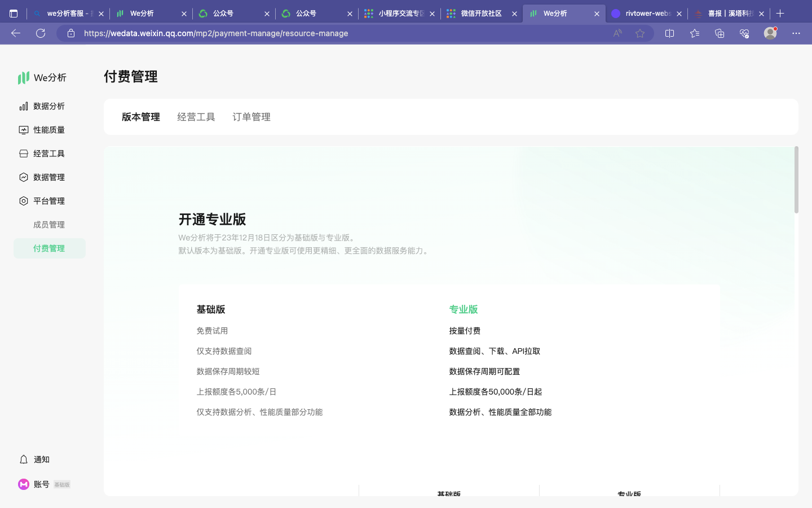Screen dimensions: 812x508
Task: Click the green 专业版 plan heading
Action: click(464, 309)
